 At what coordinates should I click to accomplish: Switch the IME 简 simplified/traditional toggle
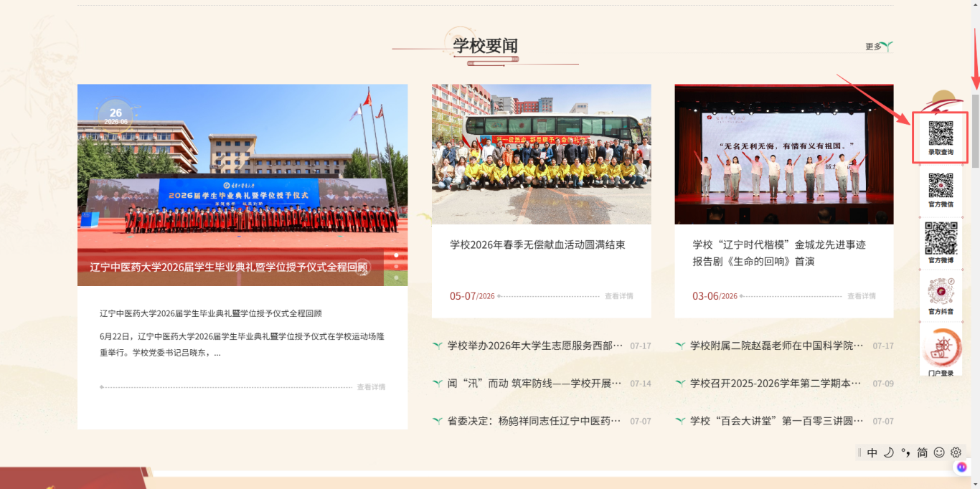[x=922, y=452]
